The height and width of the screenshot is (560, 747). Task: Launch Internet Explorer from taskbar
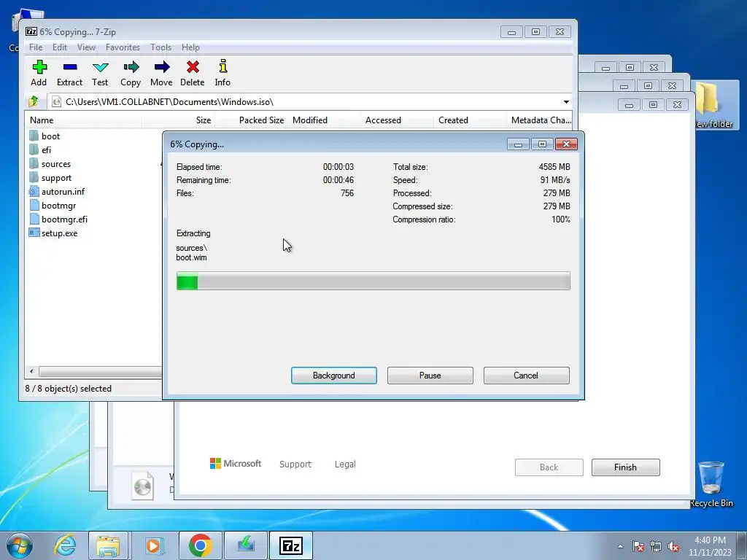coord(65,545)
